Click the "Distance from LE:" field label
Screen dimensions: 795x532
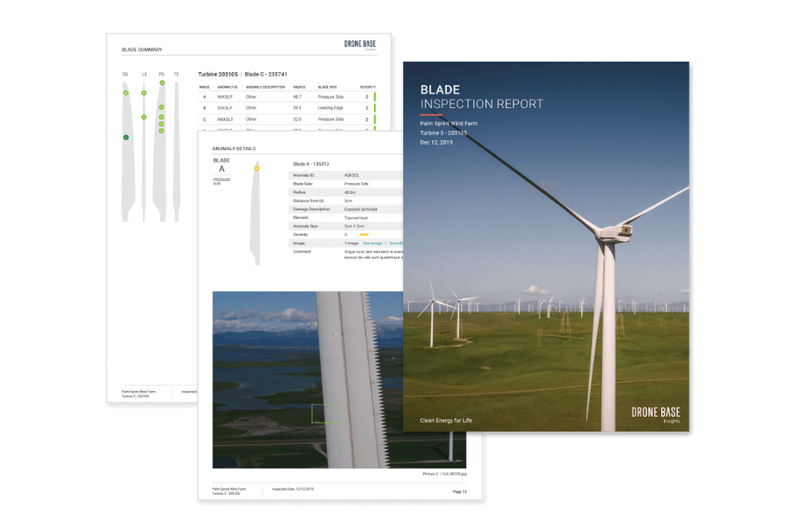click(x=309, y=200)
